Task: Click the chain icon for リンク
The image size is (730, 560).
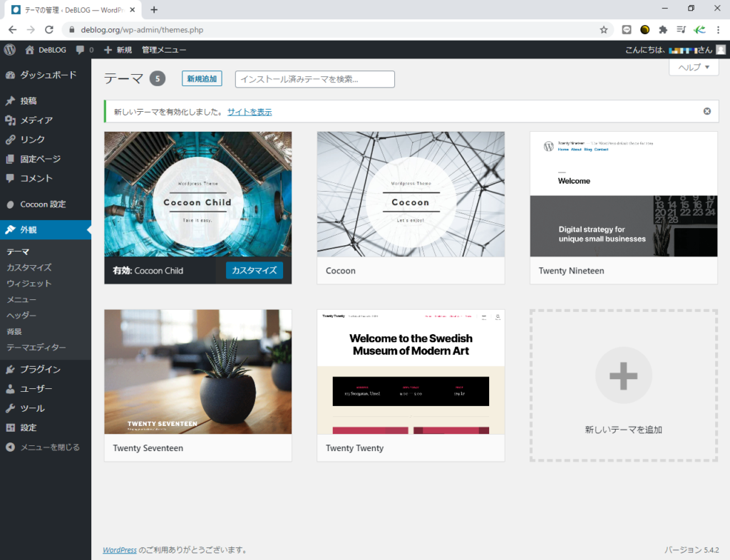Action: coord(10,140)
